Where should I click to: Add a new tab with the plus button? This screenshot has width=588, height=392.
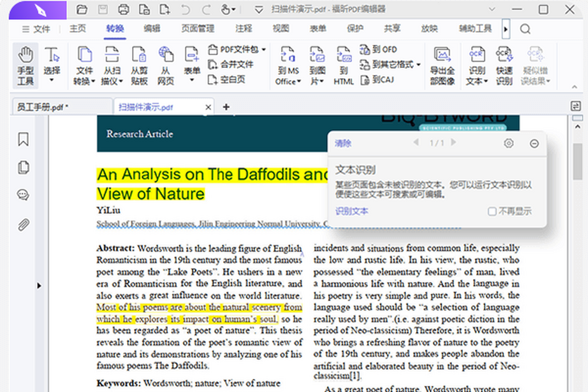click(x=226, y=107)
